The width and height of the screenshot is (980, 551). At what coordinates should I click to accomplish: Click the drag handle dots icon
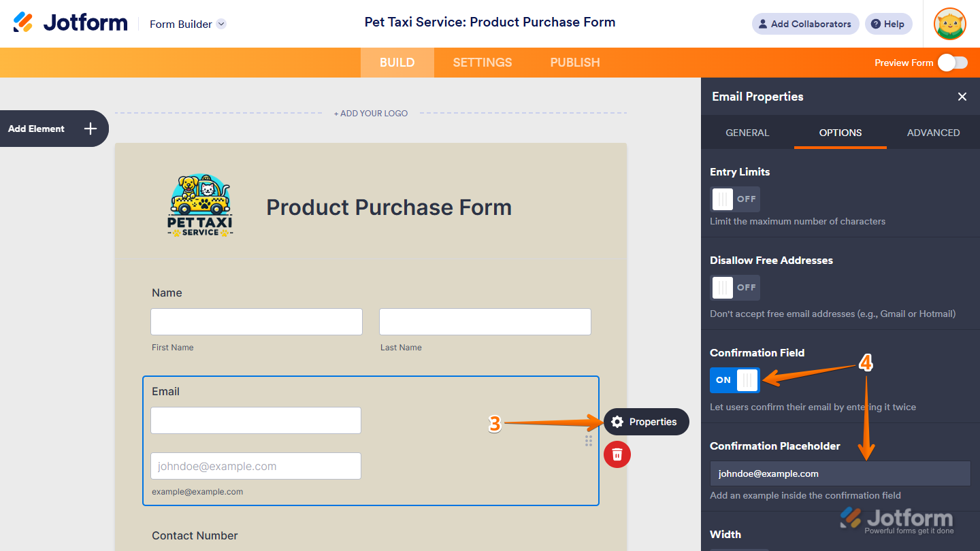point(589,441)
